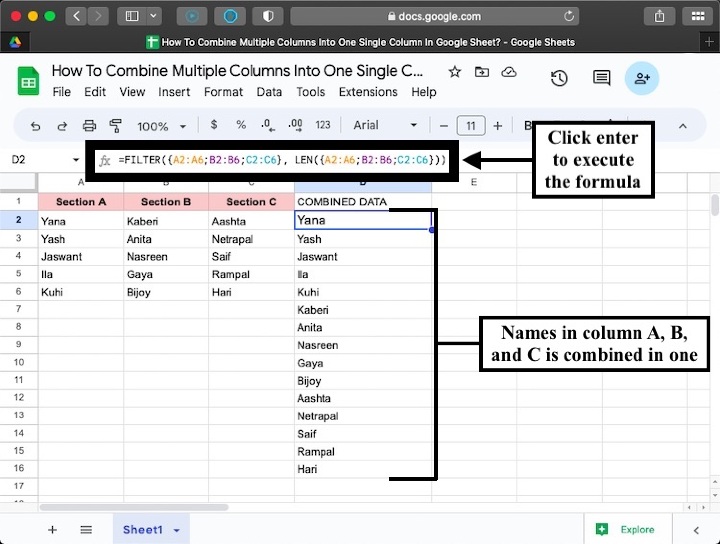This screenshot has width=720, height=544.
Task: Show Safari tab overview grid
Action: (x=698, y=17)
